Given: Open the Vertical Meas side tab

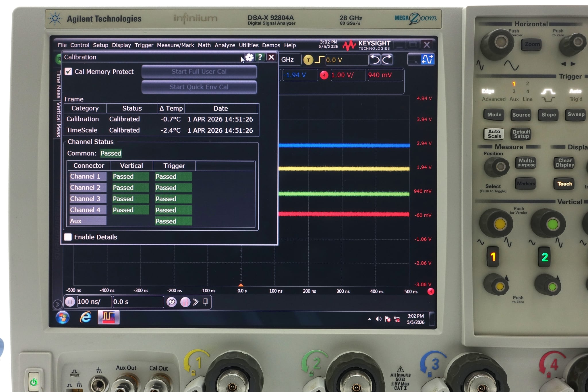Looking at the screenshot, I should pos(58,119).
